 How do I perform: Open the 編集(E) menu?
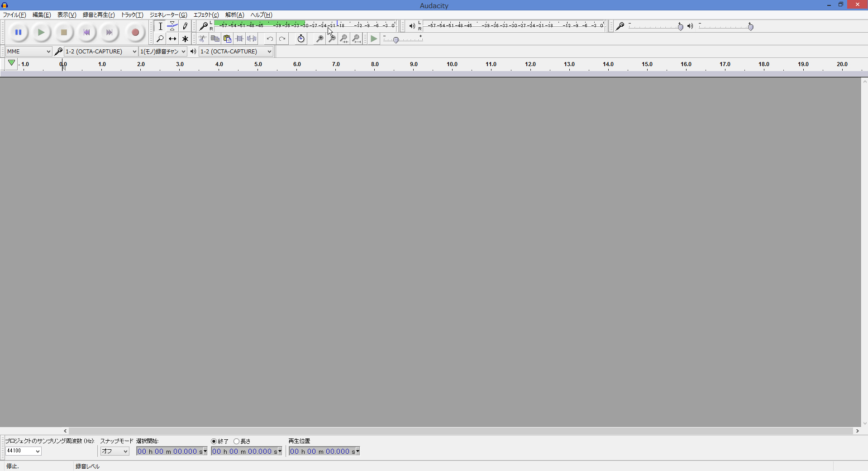[42, 15]
